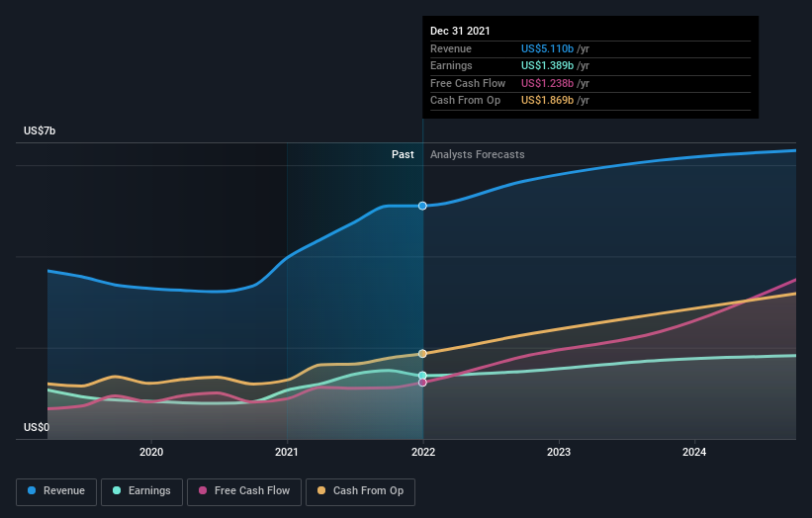812x518 pixels.
Task: Click the Cash From Op data point at 2022
Action: pos(422,354)
